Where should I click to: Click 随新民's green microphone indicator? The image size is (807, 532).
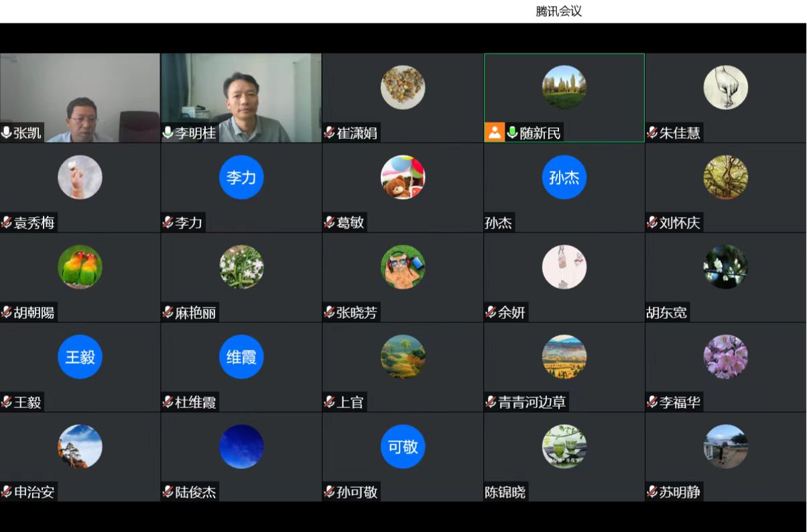[x=512, y=133]
